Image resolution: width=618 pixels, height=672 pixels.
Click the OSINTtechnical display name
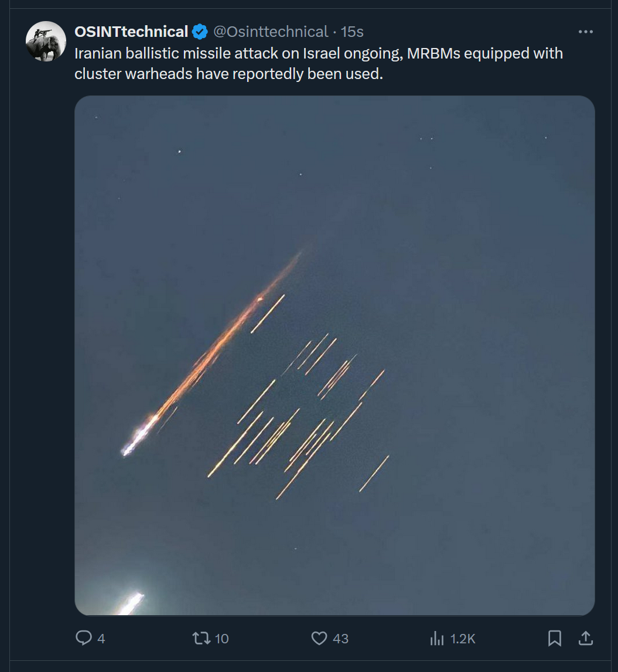(x=131, y=32)
